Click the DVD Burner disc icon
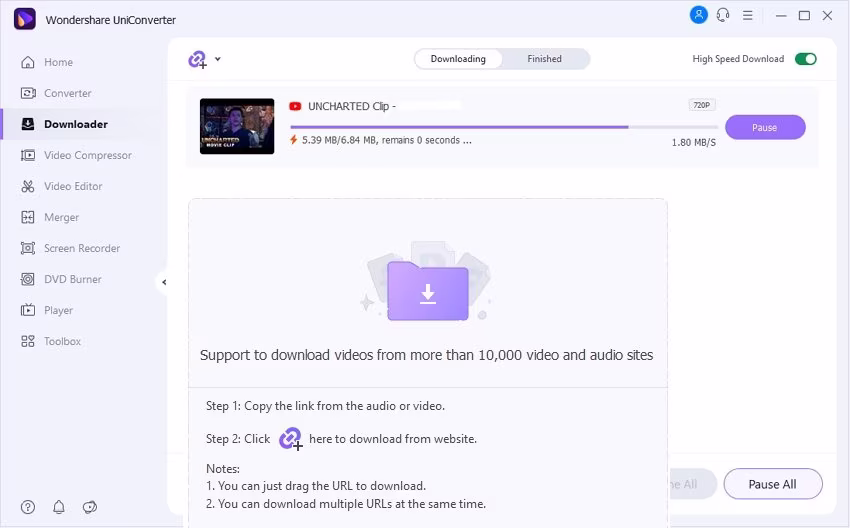 pos(28,279)
